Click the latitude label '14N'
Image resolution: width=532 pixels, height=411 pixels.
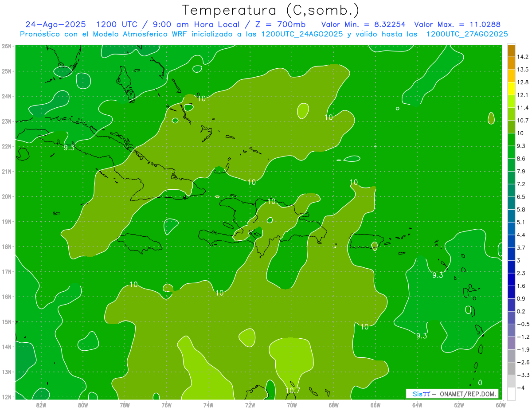coord(7,347)
